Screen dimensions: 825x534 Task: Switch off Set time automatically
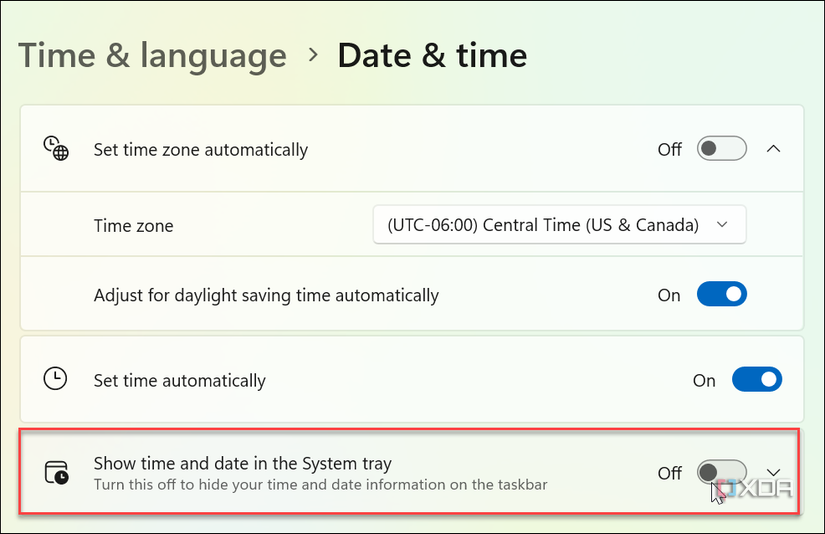757,380
